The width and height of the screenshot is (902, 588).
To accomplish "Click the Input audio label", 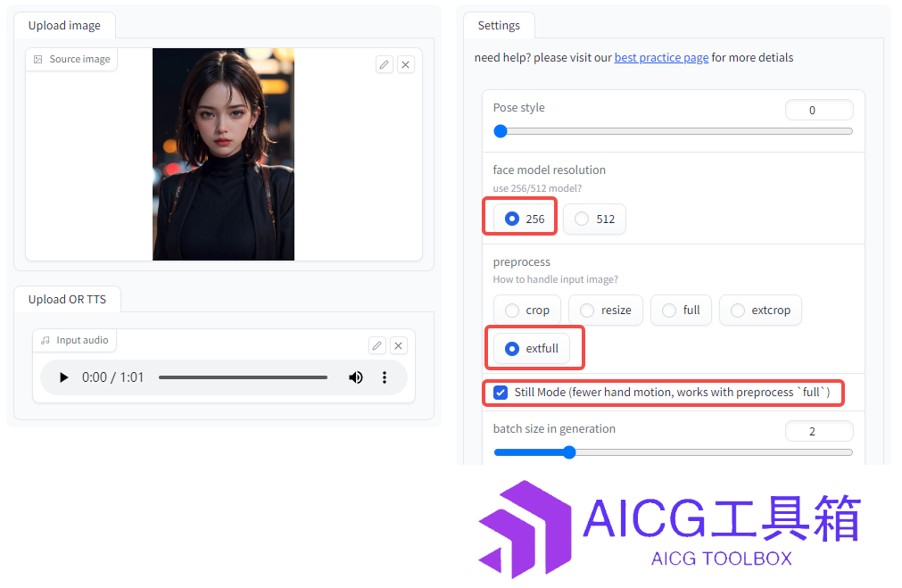I will pos(75,340).
